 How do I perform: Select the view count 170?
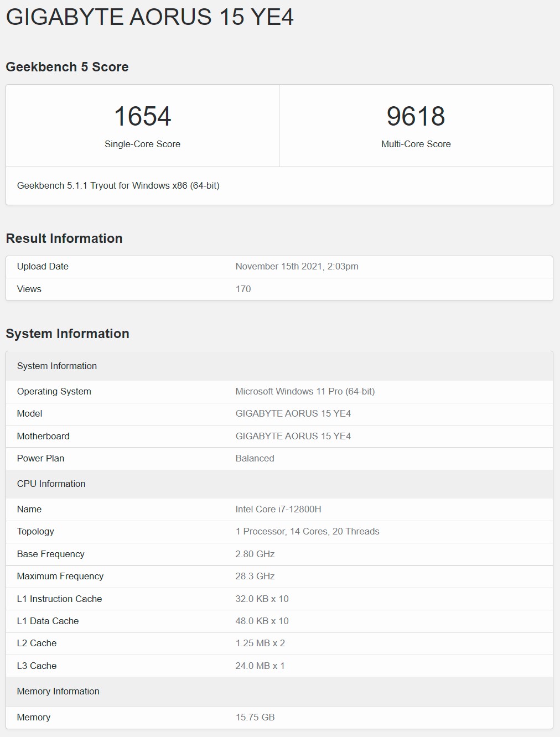coord(243,289)
